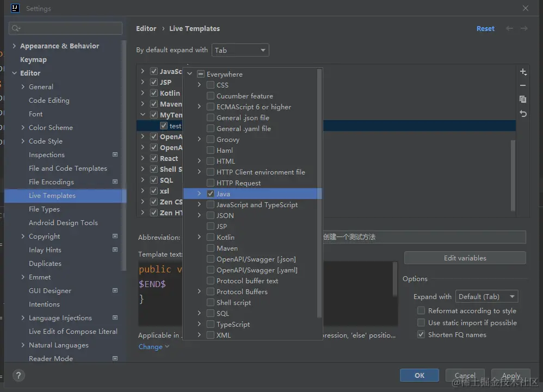Click the back navigation arrow

point(509,28)
